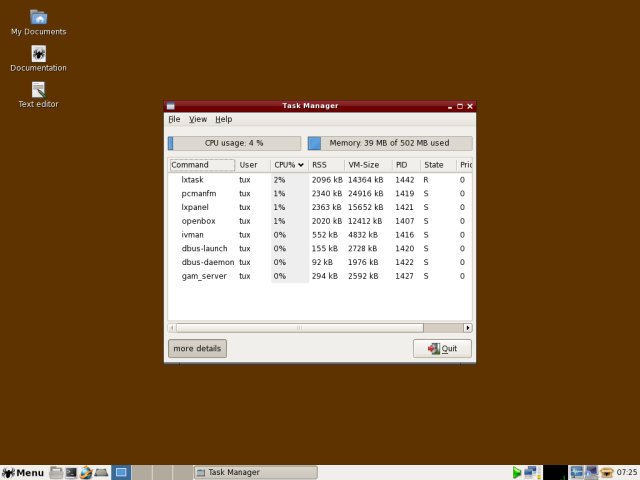The width and height of the screenshot is (640, 480).
Task: Select the ivman process row
Action: (x=320, y=235)
